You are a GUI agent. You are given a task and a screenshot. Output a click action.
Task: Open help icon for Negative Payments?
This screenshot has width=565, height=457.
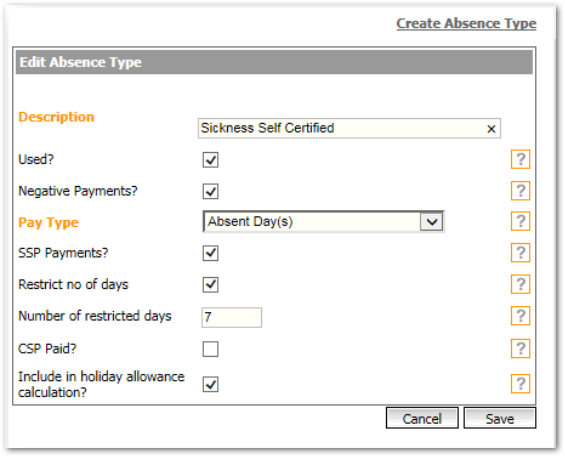[x=520, y=190]
